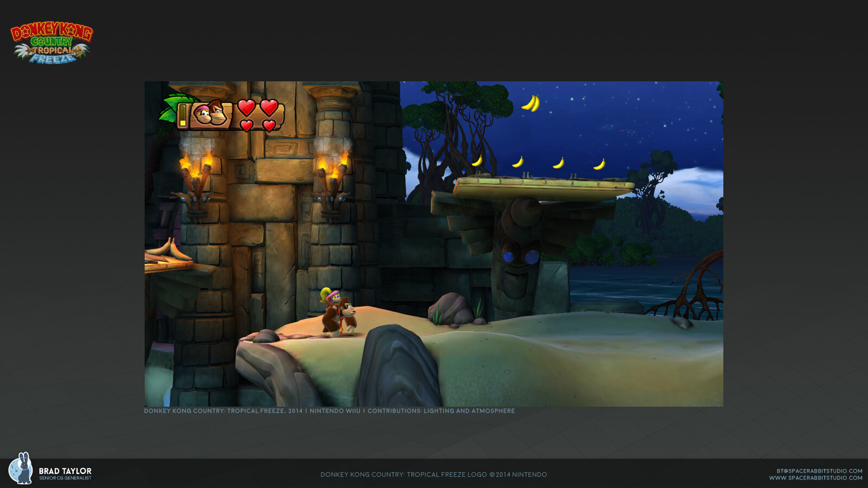The image size is (868, 488).
Task: Click the banana bunch in the night sky
Action: [531, 102]
